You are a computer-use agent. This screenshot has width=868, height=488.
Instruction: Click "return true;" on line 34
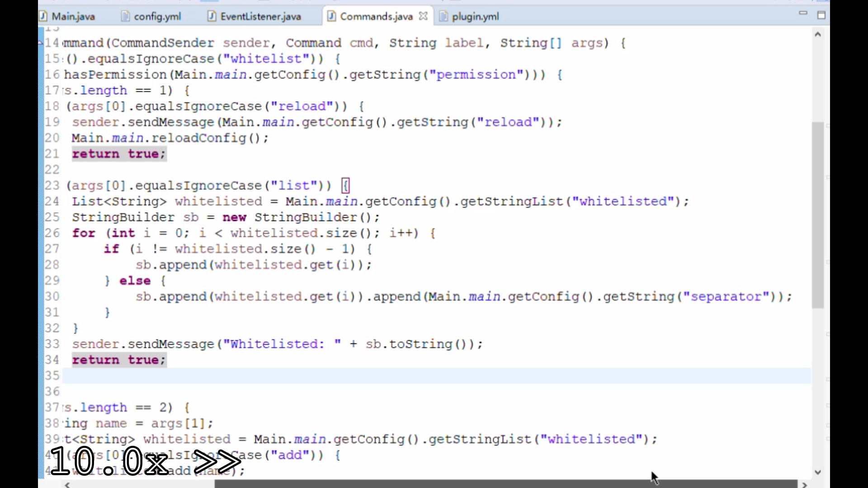click(119, 360)
